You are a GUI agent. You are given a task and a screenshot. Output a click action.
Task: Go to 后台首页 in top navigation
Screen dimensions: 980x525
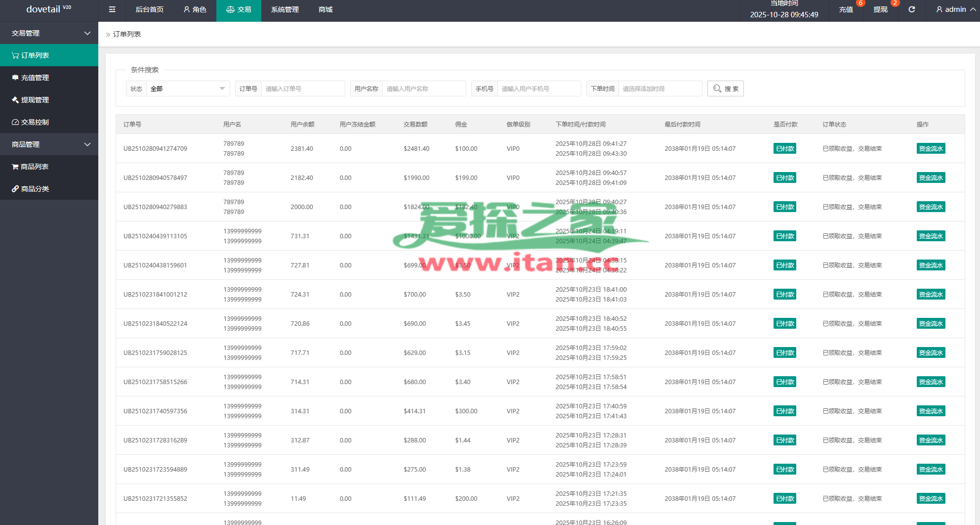click(x=150, y=9)
